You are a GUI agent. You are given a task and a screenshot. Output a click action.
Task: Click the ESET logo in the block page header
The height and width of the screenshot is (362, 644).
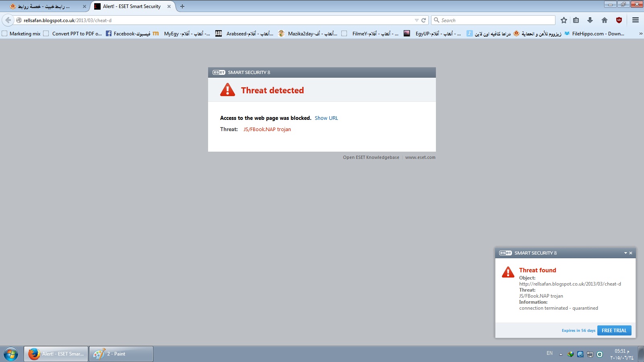tap(219, 72)
